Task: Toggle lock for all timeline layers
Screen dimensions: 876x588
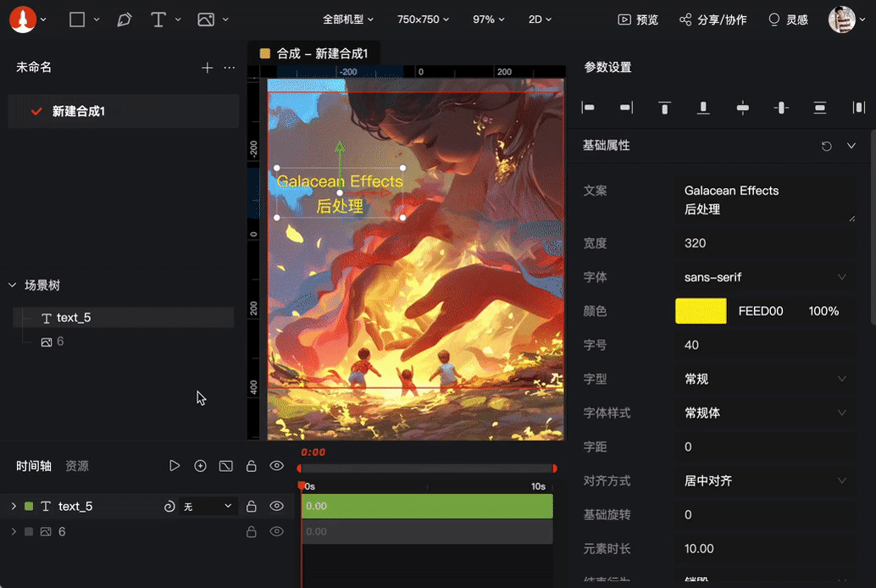Action: click(x=252, y=466)
